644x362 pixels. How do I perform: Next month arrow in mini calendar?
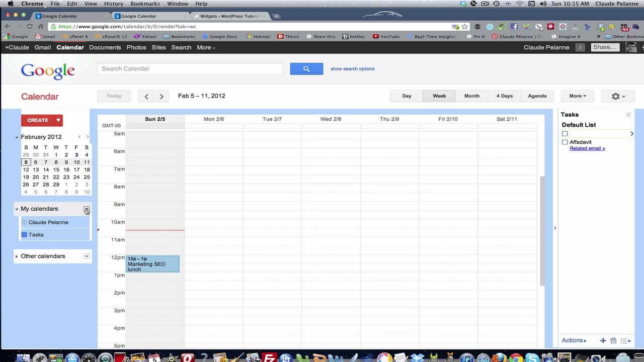88,137
